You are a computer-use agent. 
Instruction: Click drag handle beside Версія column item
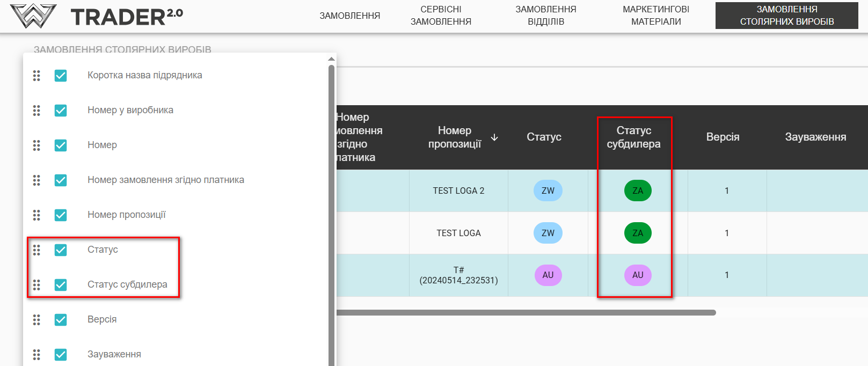pyautogui.click(x=37, y=320)
